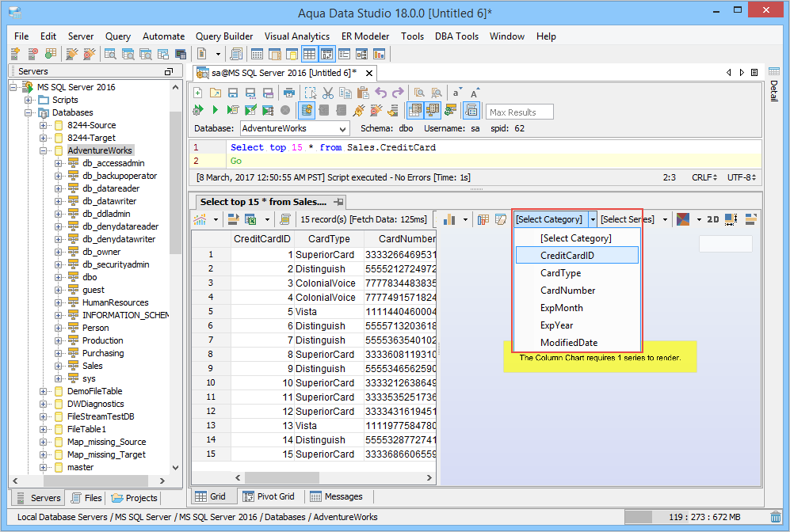Screen dimensions: 790x532
Task: Expand the Sales schema node
Action: tap(59, 366)
